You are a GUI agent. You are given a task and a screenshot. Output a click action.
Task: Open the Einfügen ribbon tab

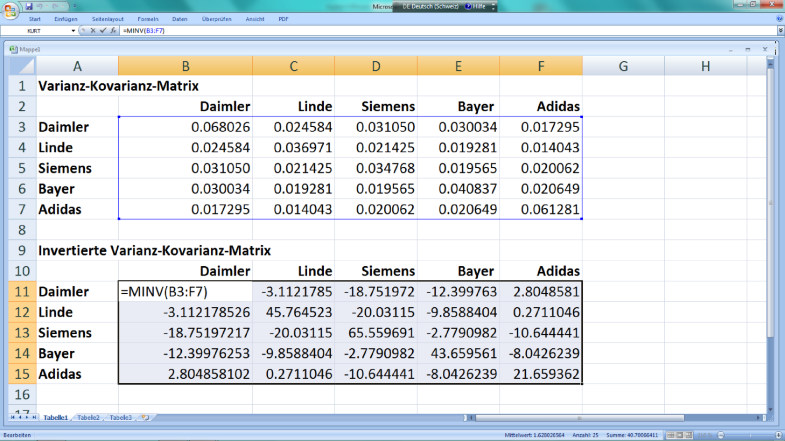[66, 19]
